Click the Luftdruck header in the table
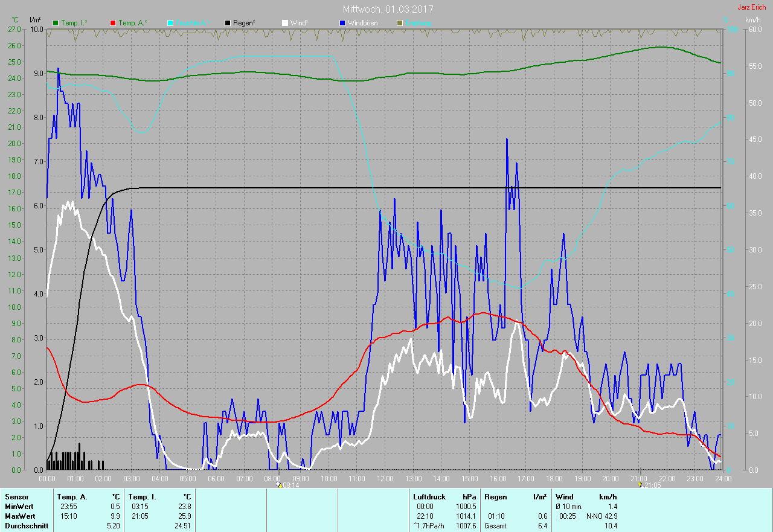773x532 pixels. [429, 497]
